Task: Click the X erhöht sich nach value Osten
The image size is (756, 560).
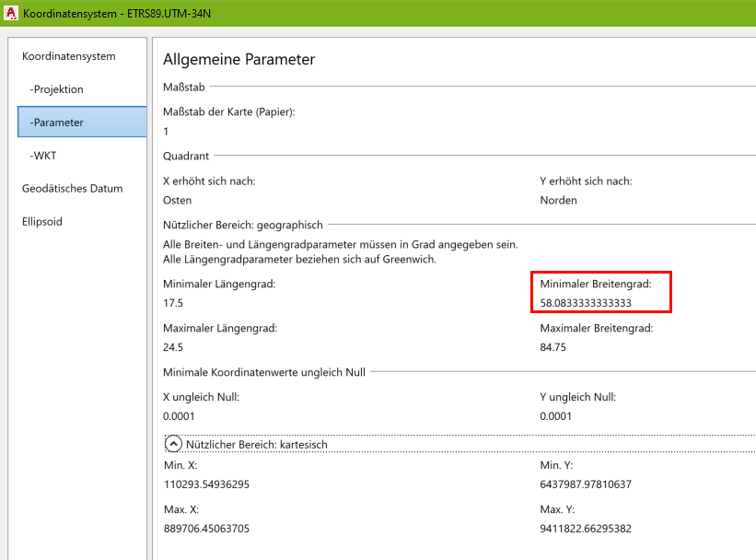Action: coord(177,200)
